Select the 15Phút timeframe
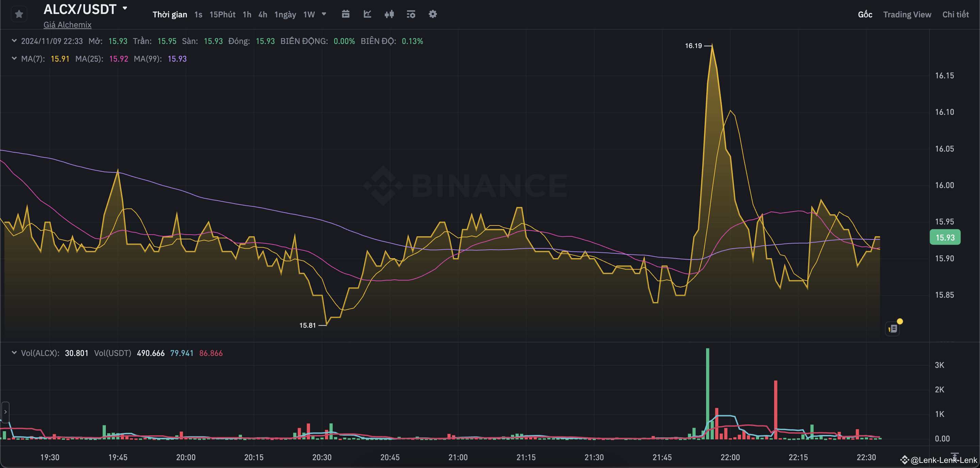The height and width of the screenshot is (468, 980). point(222,14)
